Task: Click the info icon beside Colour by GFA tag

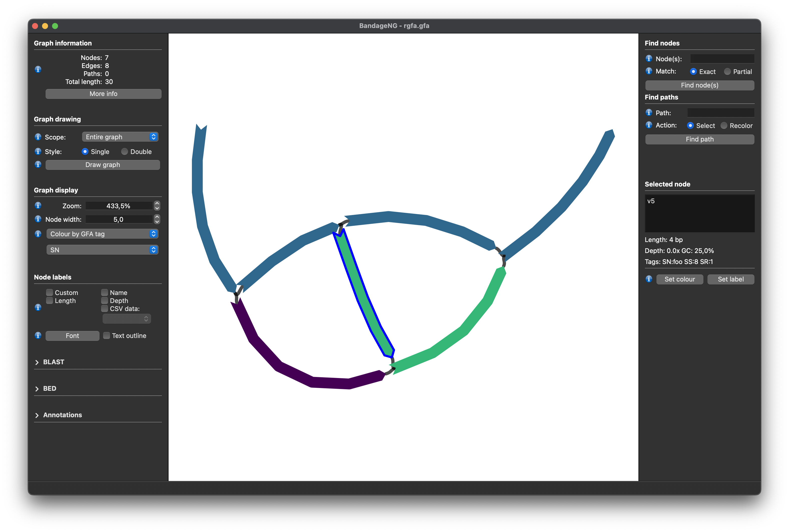Action: point(38,234)
